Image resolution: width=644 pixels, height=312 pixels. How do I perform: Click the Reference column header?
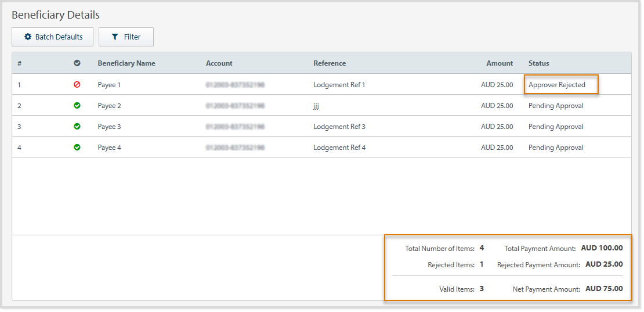(x=330, y=63)
